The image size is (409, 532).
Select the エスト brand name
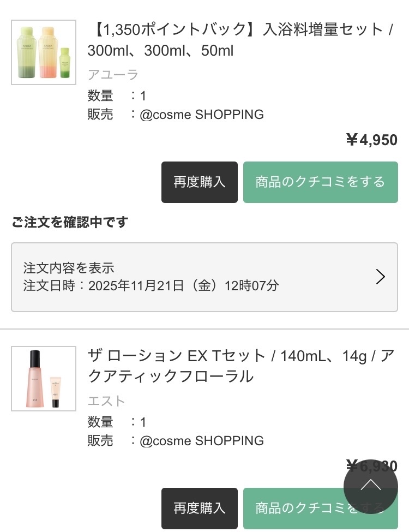(x=107, y=401)
